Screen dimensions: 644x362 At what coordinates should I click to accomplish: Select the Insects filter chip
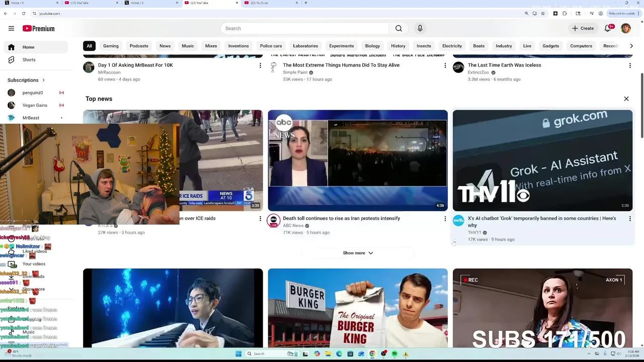[x=424, y=46]
